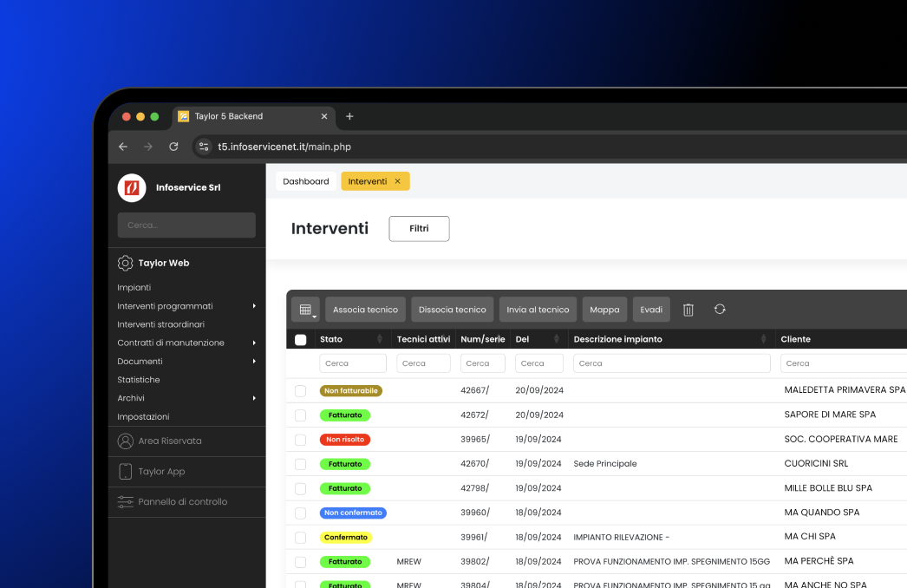Click Associa tecnico button
Viewport: 907px width, 588px height.
click(366, 310)
